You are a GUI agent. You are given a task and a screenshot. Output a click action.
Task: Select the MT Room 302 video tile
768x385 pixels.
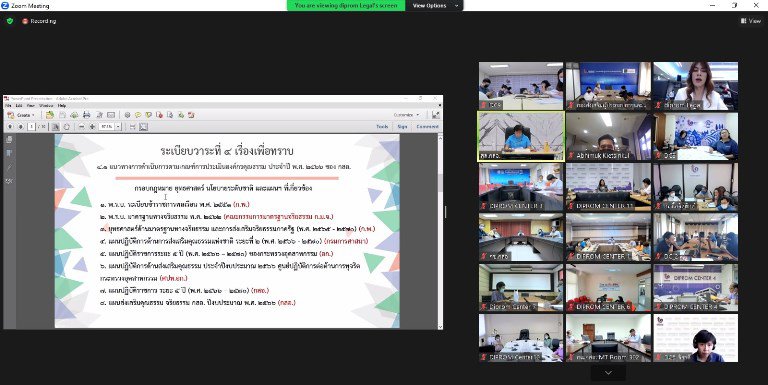click(x=608, y=338)
